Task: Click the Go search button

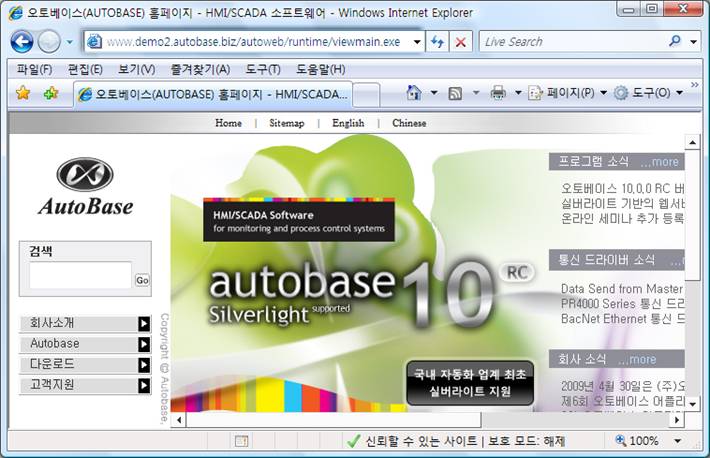Action: coord(142,280)
